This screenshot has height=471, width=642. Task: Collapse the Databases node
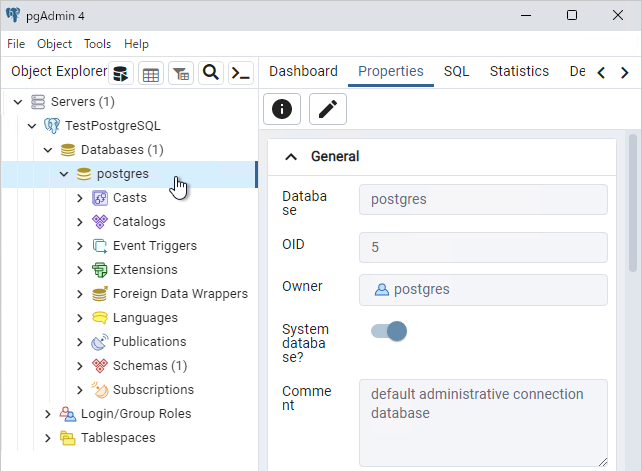coord(48,150)
